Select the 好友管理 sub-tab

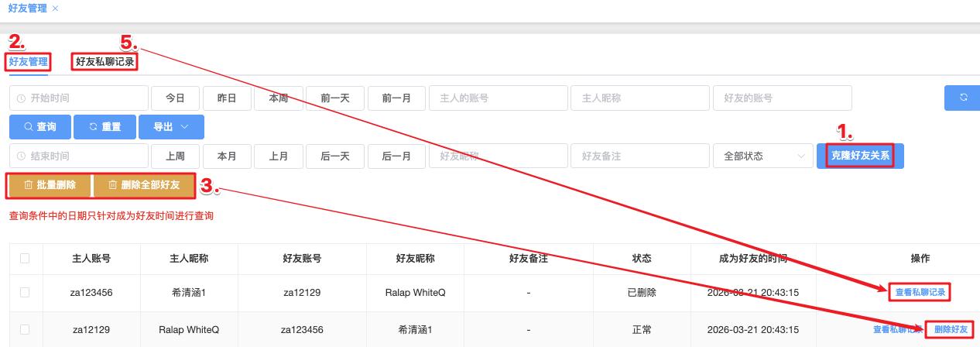[29, 62]
